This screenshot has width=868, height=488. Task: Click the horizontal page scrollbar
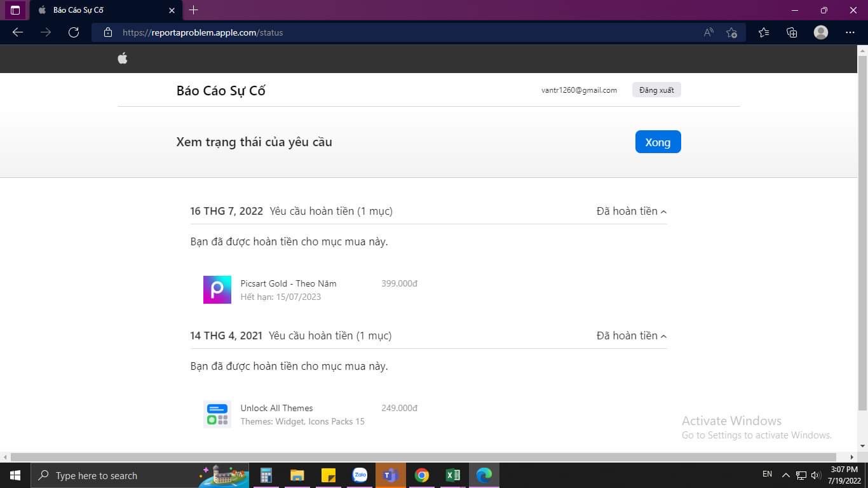(423, 457)
